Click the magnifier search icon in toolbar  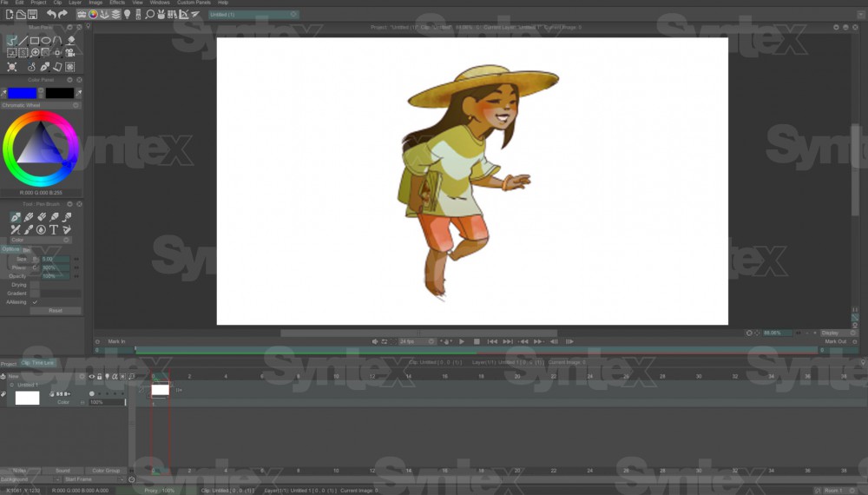tap(150, 14)
